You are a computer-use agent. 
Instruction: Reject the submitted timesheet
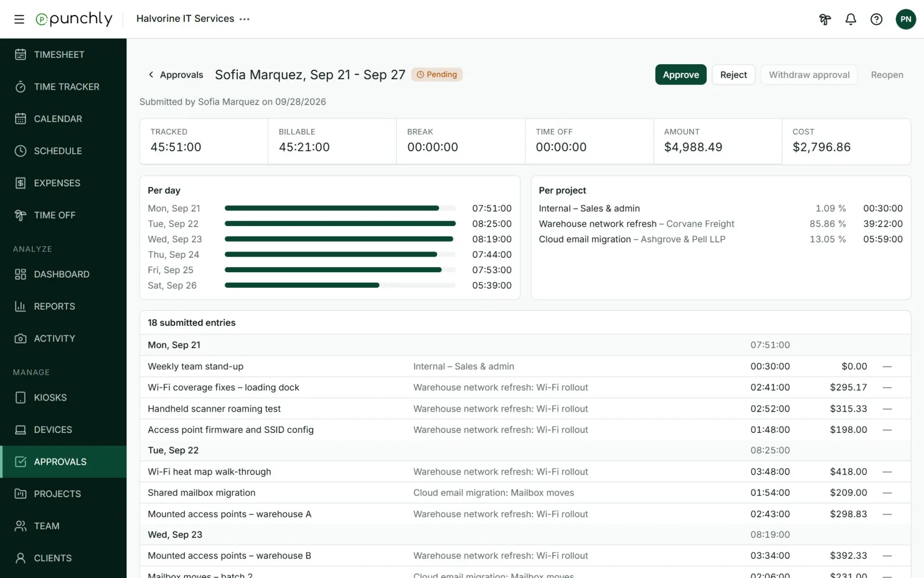tap(733, 75)
